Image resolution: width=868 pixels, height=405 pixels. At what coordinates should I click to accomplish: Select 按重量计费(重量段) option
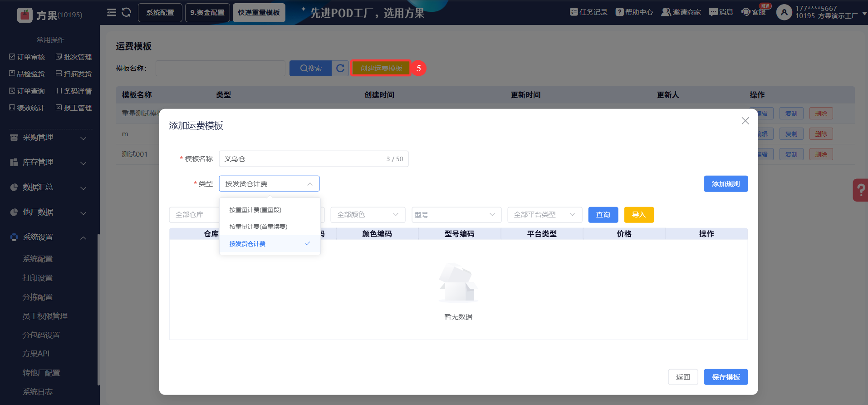[255, 210]
